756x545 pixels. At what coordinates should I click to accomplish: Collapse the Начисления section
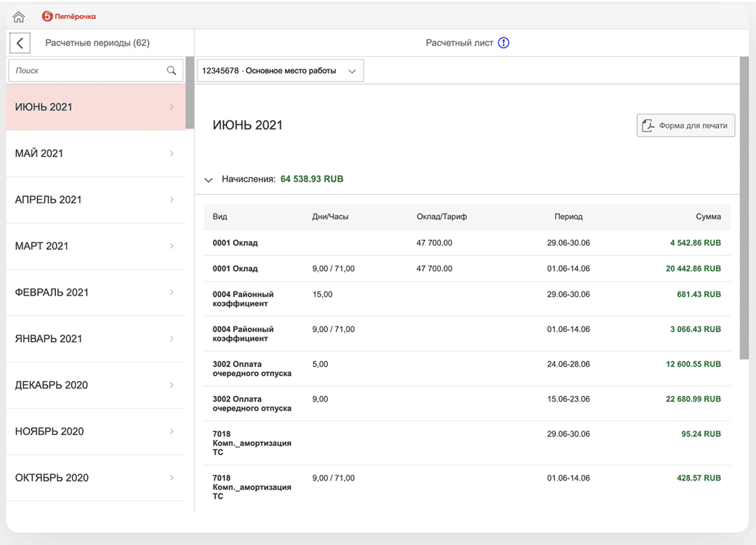click(209, 179)
